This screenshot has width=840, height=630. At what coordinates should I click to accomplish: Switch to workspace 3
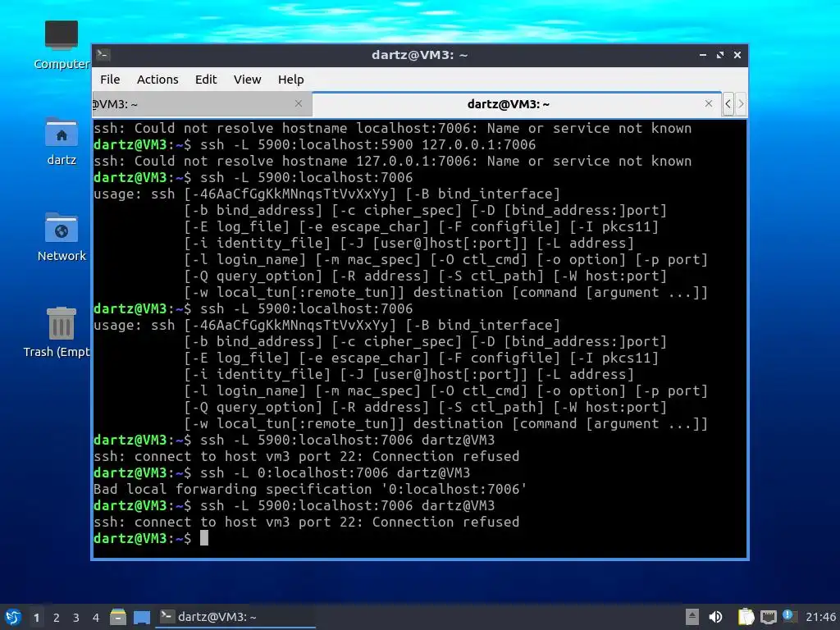point(76,618)
